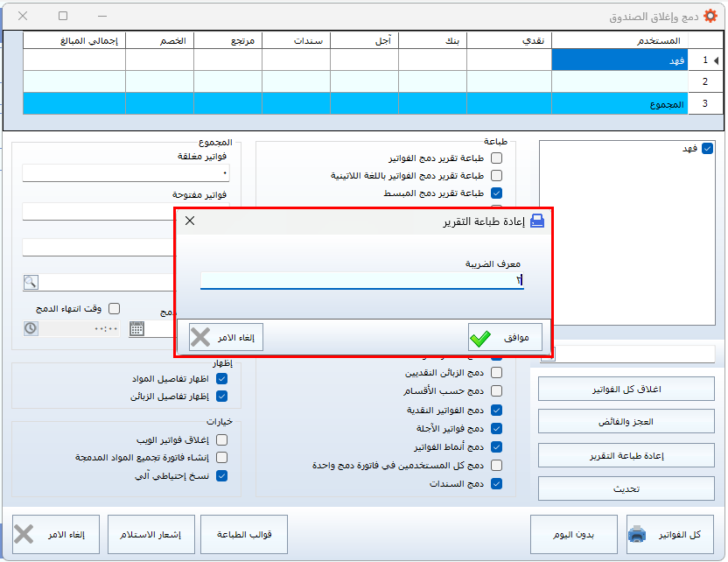Click the bottom-left إلغاء الامر X button
The height and width of the screenshot is (562, 728).
[x=24, y=534]
